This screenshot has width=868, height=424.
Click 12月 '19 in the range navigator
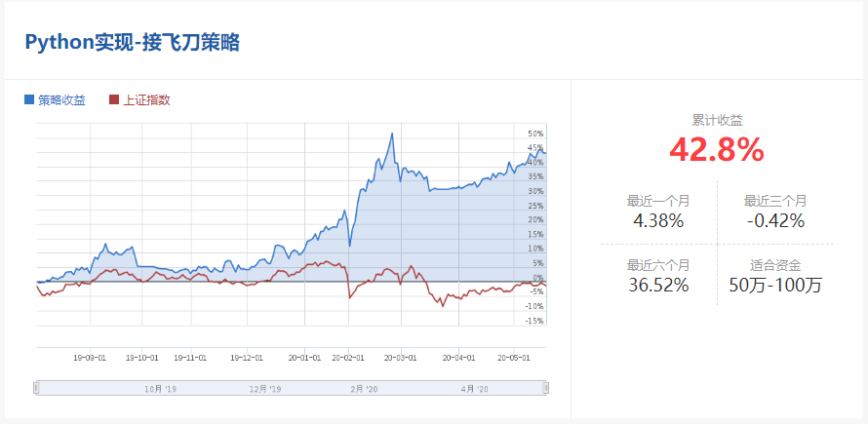[x=264, y=389]
